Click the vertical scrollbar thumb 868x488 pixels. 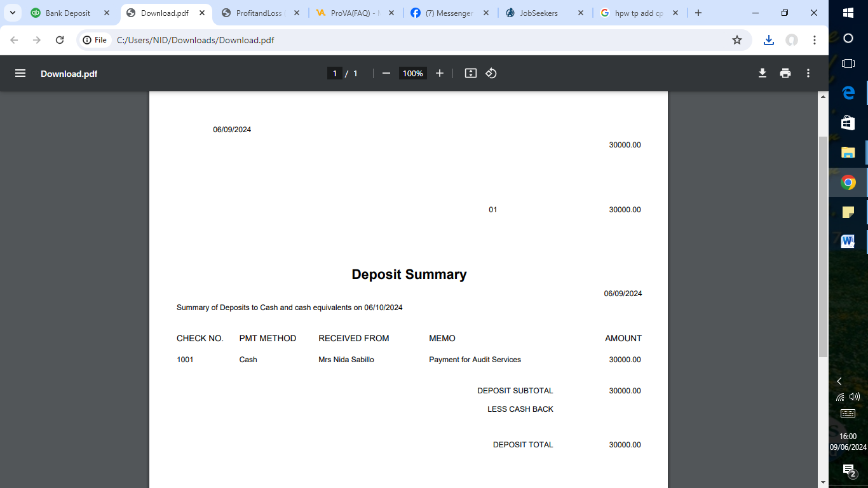(823, 247)
